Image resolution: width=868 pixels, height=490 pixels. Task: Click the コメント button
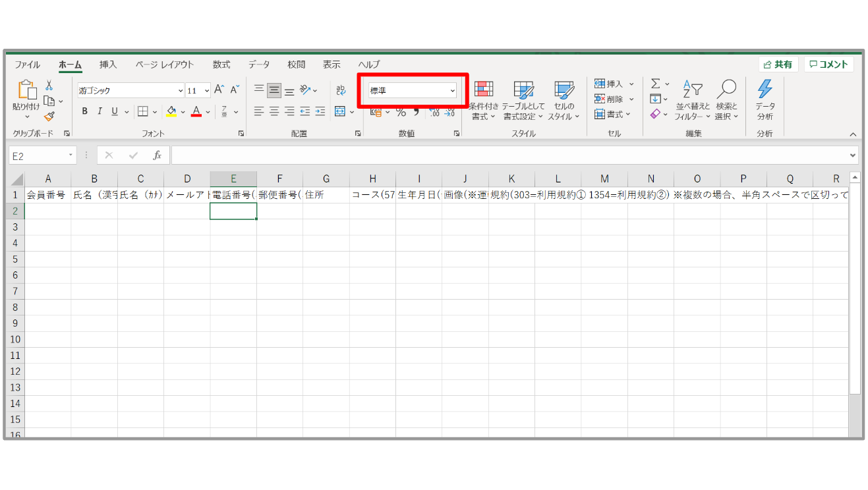[828, 65]
